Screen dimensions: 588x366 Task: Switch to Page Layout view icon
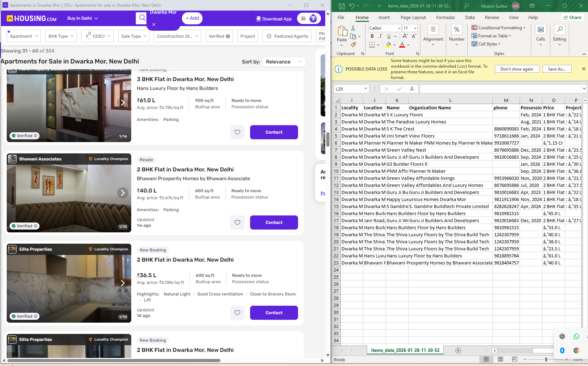[500, 359]
